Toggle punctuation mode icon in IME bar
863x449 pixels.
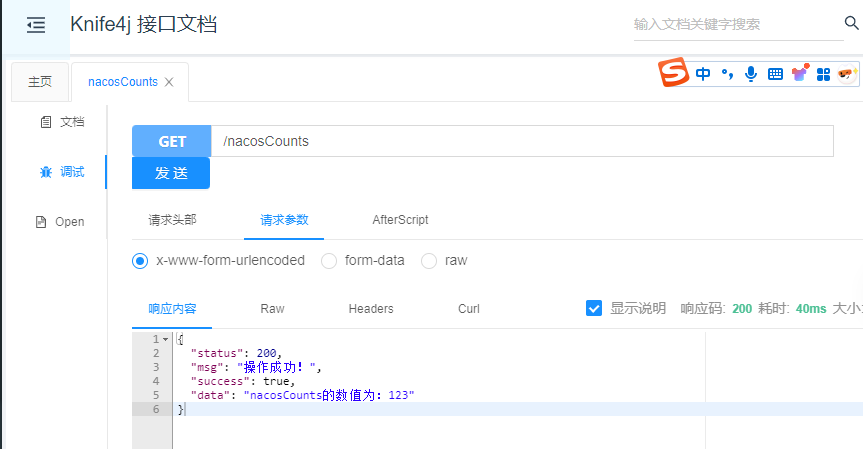(727, 74)
